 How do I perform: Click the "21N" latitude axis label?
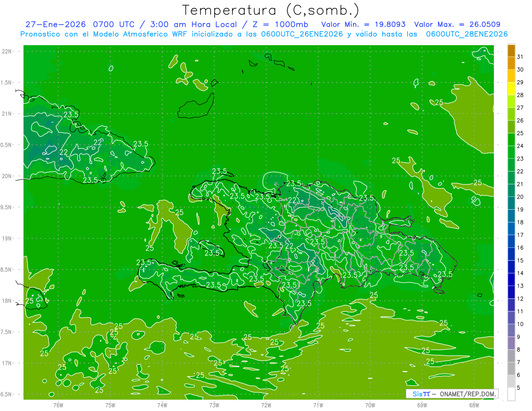[x=6, y=114]
